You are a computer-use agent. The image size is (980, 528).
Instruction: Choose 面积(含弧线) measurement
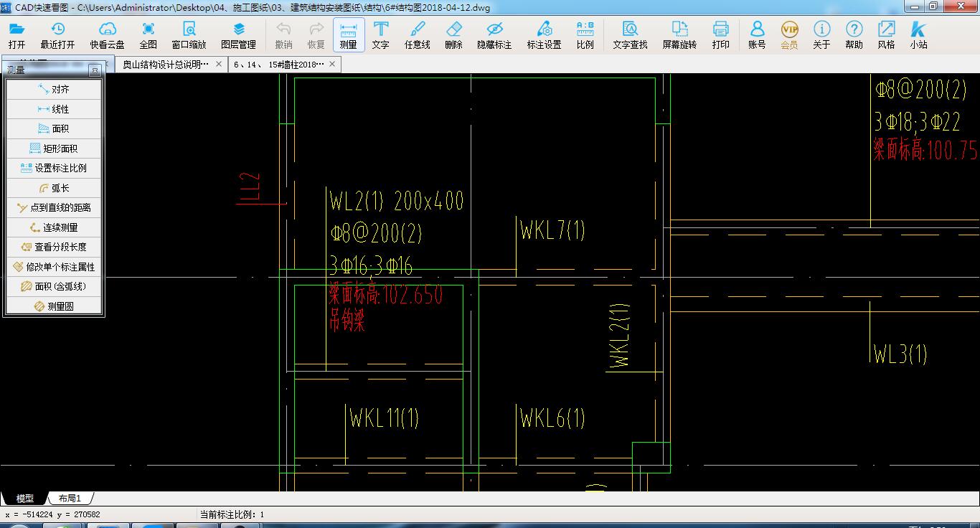pyautogui.click(x=54, y=286)
